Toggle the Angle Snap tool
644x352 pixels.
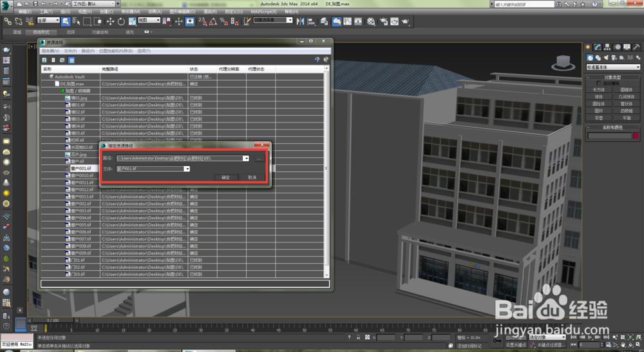[x=213, y=21]
